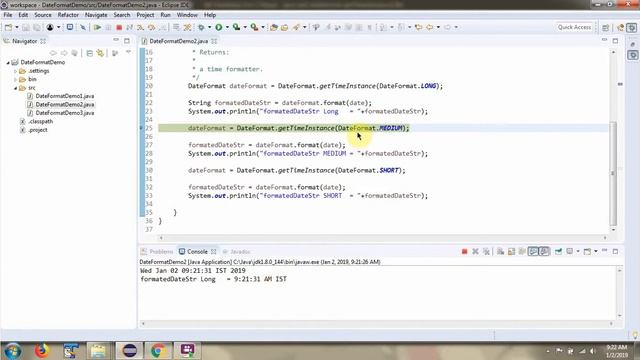
Task: Click Remove Launch X icon in Console
Action: pos(475,251)
